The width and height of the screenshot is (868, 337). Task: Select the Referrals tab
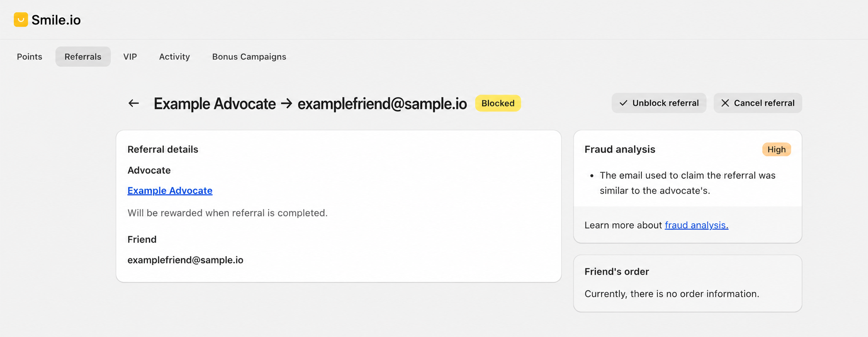point(83,56)
